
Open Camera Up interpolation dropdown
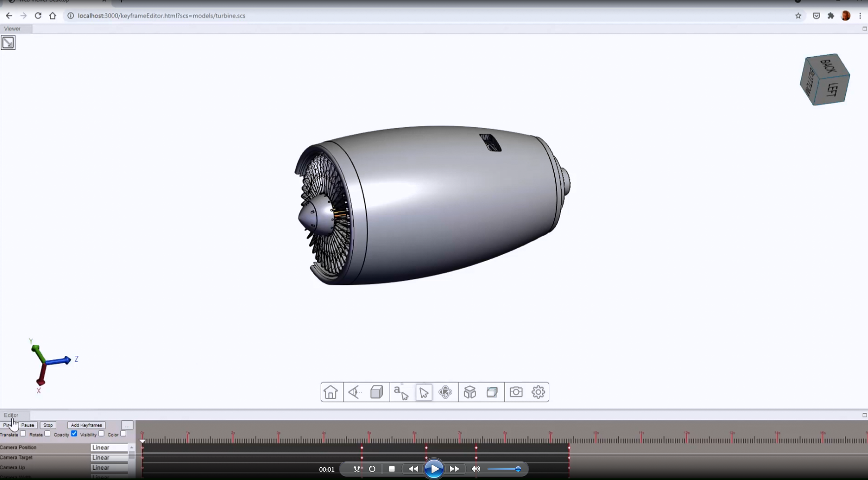[109, 468]
